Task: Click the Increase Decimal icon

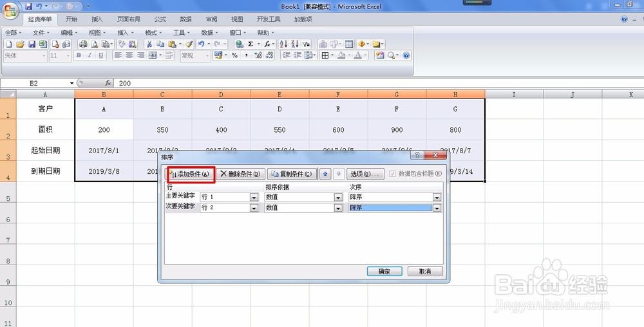Action: [x=258, y=55]
